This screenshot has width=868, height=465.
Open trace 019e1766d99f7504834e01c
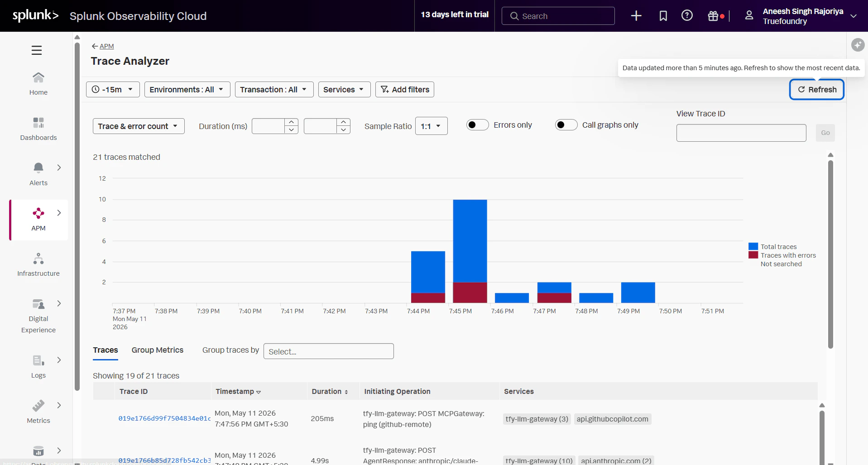tap(164, 418)
